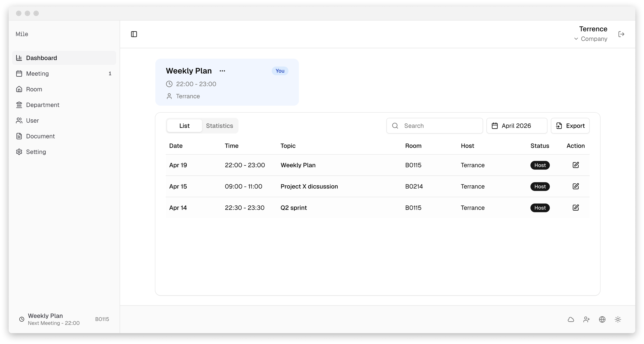Click the 'Apr 19' date cell
The width and height of the screenshot is (644, 344).
click(x=178, y=165)
